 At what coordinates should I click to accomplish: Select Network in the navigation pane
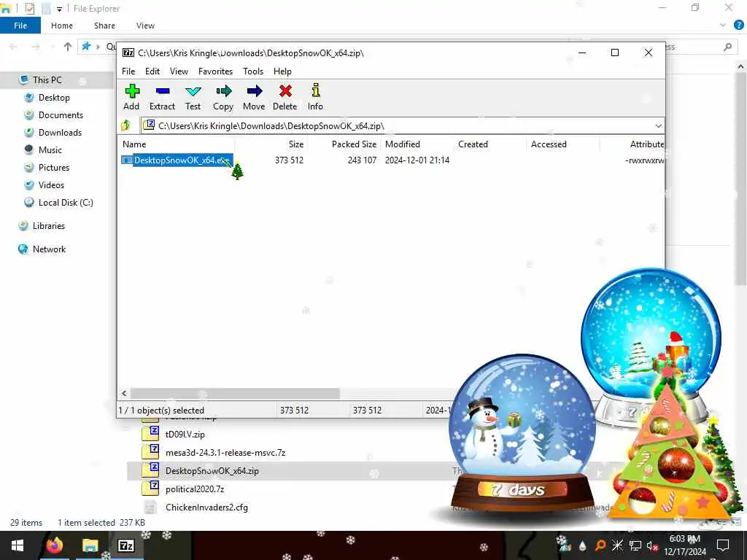(49, 249)
